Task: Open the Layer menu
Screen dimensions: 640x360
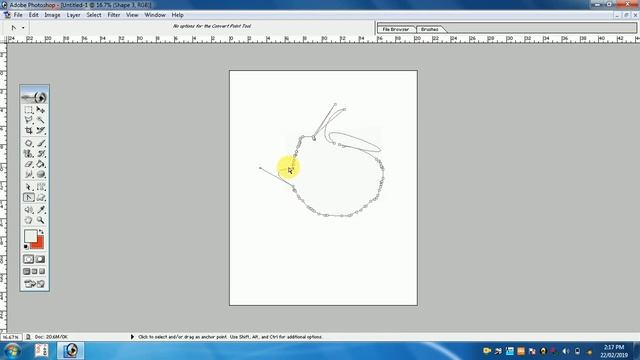Action: (x=73, y=15)
